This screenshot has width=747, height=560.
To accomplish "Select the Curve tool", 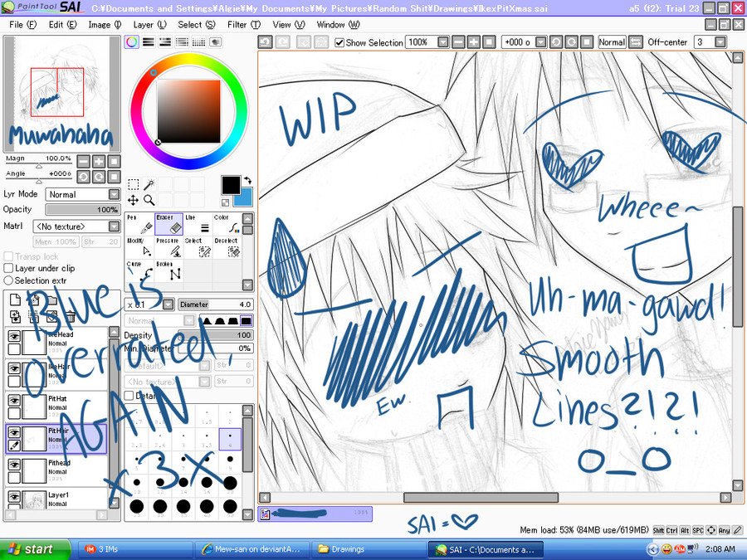I will click(x=140, y=270).
